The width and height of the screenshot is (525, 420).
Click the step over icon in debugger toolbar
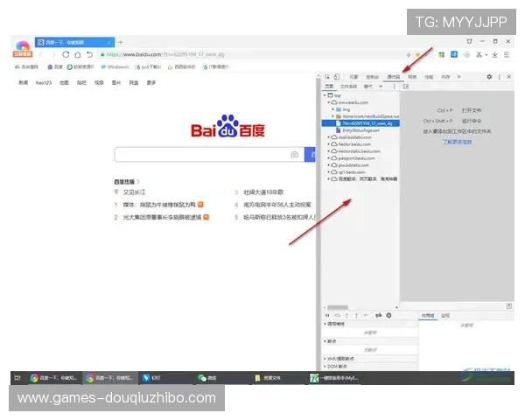337,316
